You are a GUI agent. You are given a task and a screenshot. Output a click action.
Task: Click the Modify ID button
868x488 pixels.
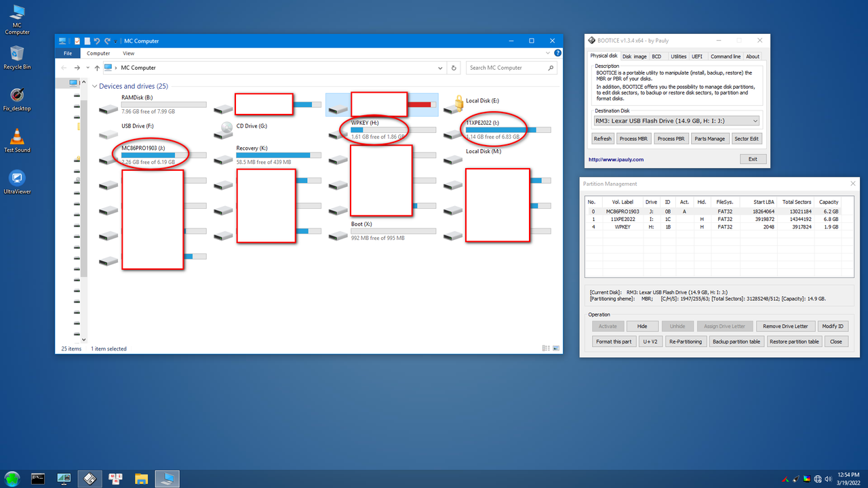click(x=831, y=326)
